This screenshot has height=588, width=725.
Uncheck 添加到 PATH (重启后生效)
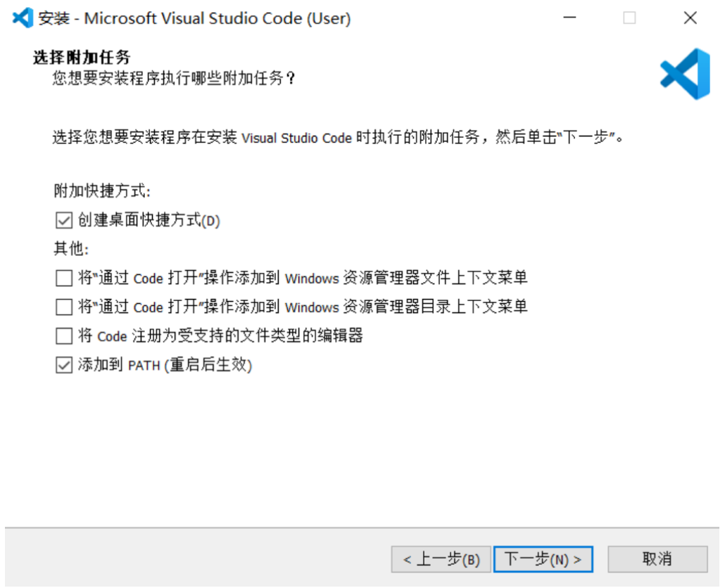tap(64, 365)
